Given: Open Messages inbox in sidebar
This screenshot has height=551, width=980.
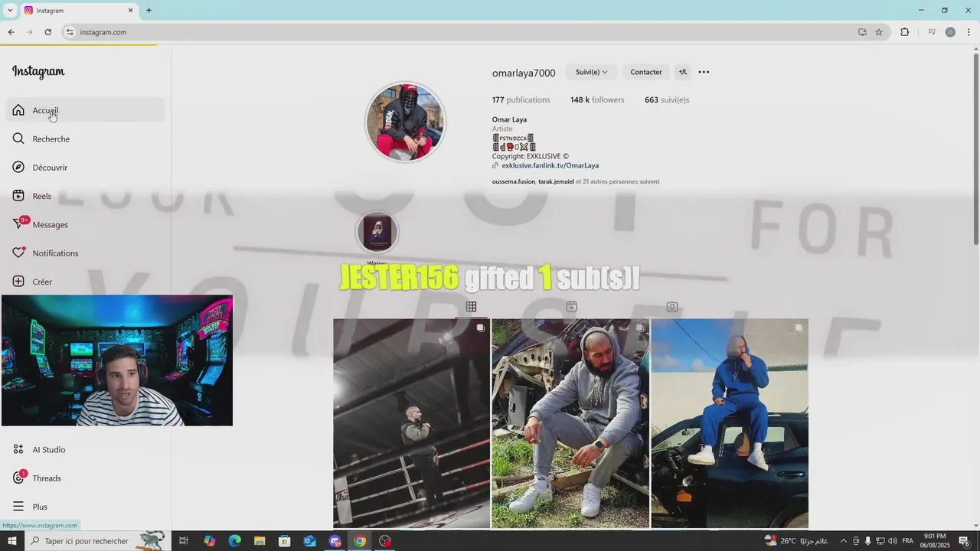Looking at the screenshot, I should point(86,224).
